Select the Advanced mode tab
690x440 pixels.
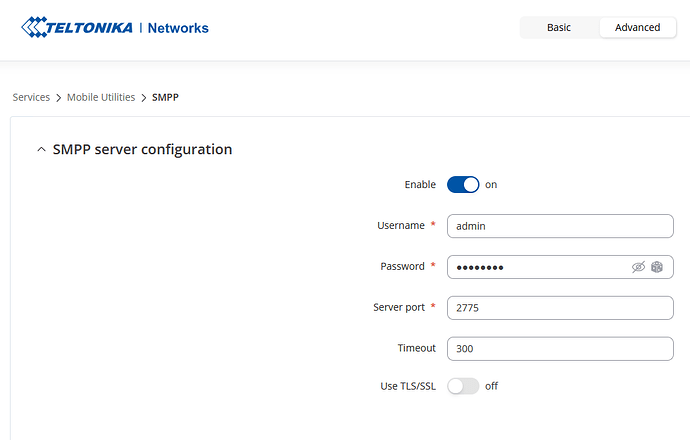click(637, 27)
